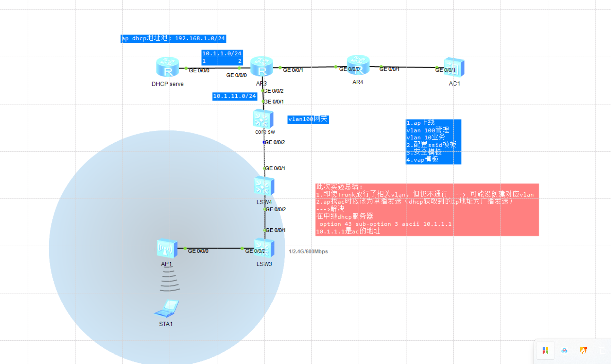Select the STA1 laptop icon

point(167,308)
